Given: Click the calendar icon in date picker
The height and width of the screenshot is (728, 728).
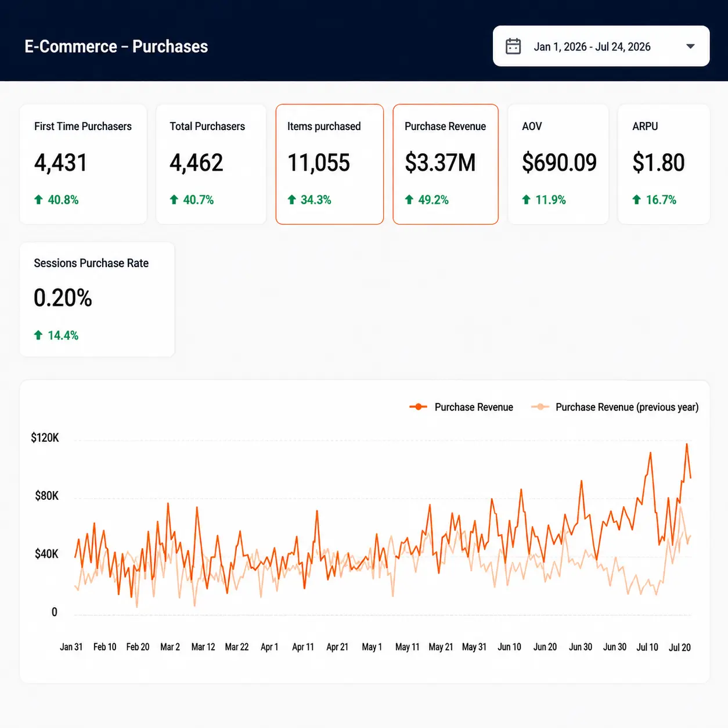Looking at the screenshot, I should click(513, 46).
